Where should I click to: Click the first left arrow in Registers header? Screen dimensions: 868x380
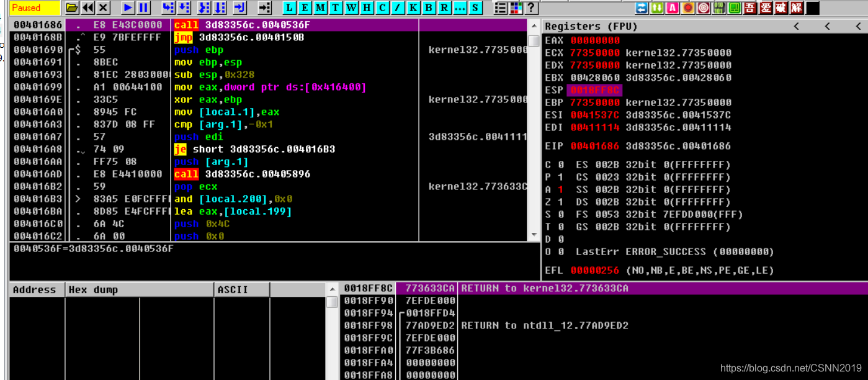[797, 26]
